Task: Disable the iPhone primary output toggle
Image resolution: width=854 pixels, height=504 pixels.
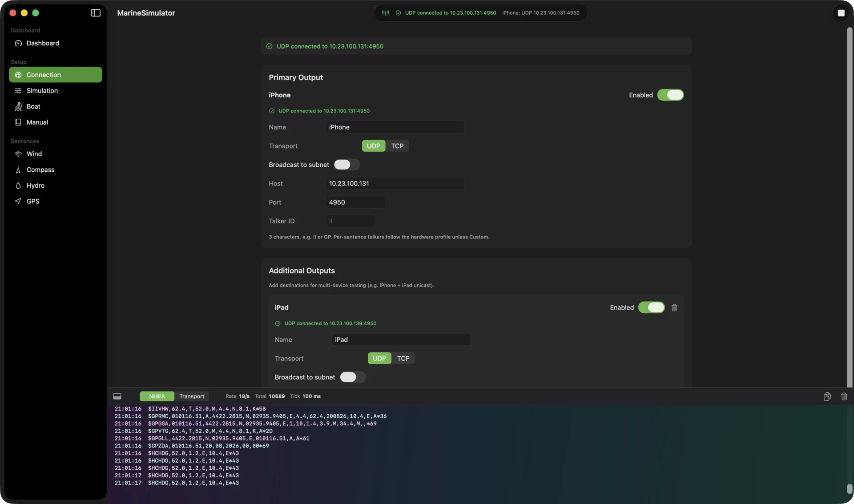Action: [670, 95]
